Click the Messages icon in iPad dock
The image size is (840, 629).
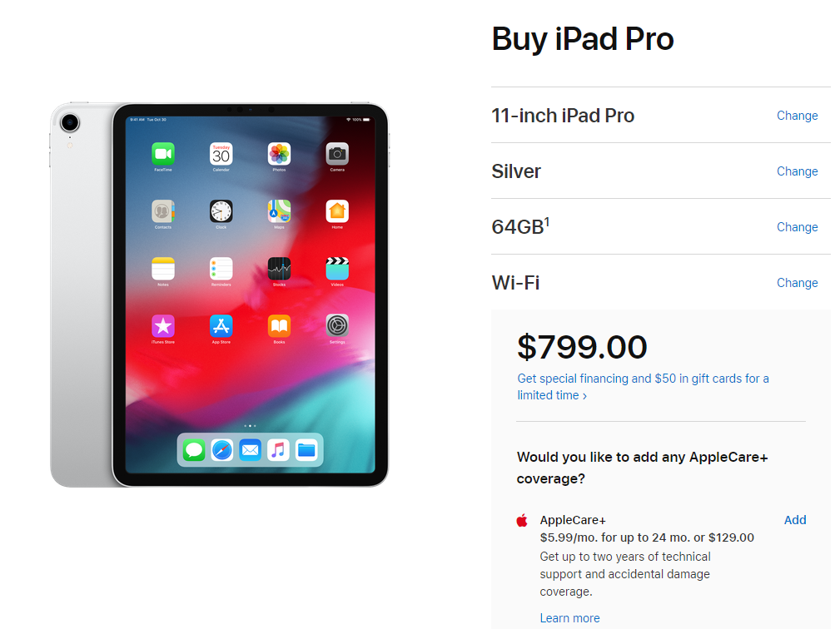pos(194,450)
